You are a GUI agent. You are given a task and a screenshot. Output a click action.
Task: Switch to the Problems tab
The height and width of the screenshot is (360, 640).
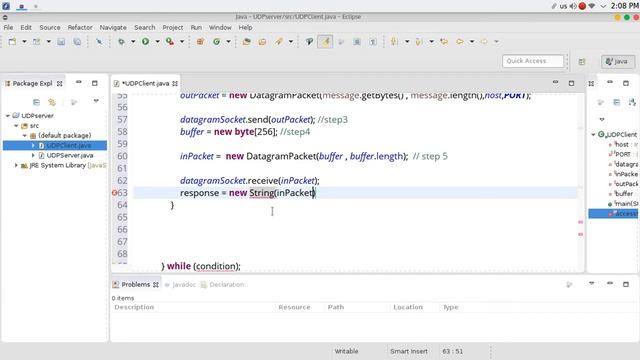(x=136, y=284)
